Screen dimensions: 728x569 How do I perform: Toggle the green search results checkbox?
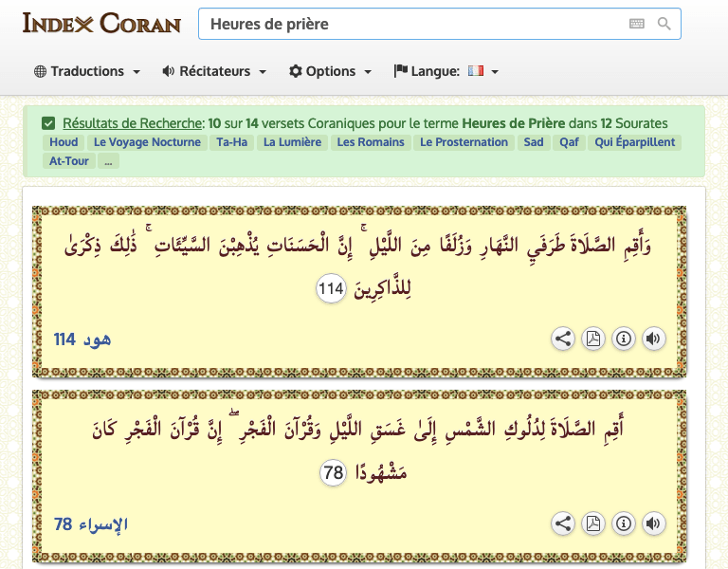tap(48, 123)
